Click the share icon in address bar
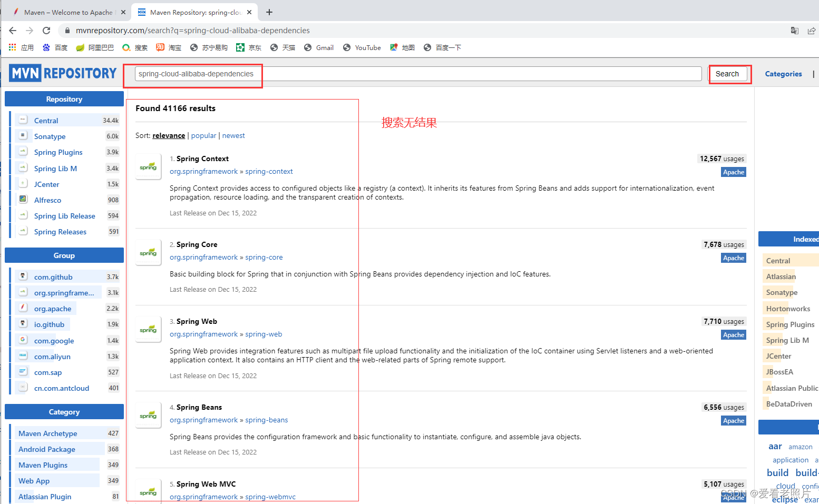819x504 pixels. tap(812, 31)
